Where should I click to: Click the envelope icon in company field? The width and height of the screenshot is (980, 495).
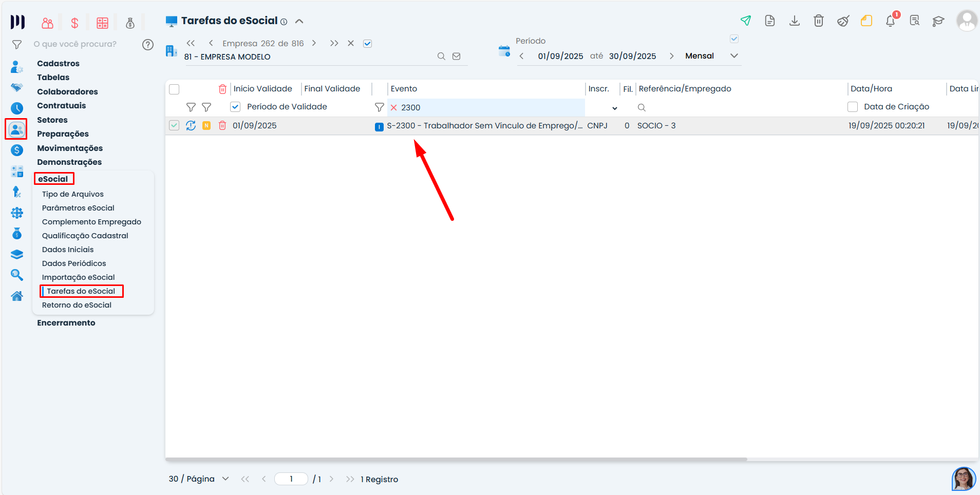(x=456, y=56)
